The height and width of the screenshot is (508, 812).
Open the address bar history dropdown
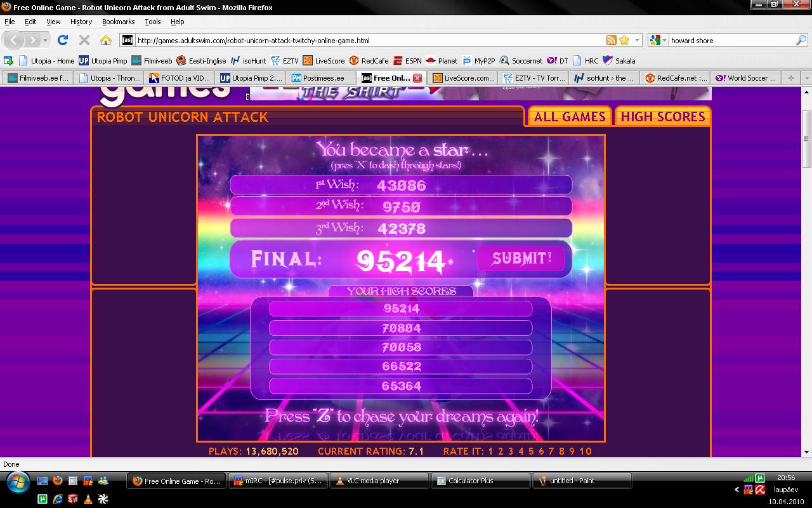pos(637,40)
